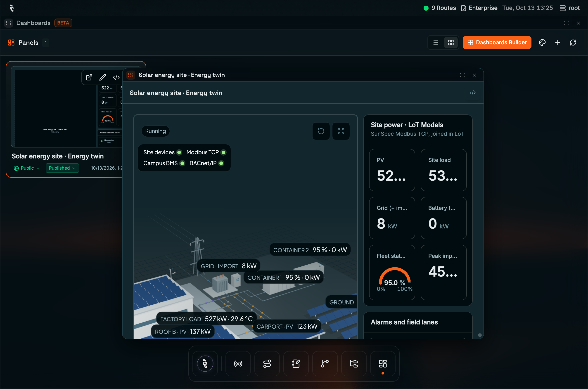588x389 pixels.
Task: Click the ROOF B · PV 137 kW label
Action: point(183,332)
